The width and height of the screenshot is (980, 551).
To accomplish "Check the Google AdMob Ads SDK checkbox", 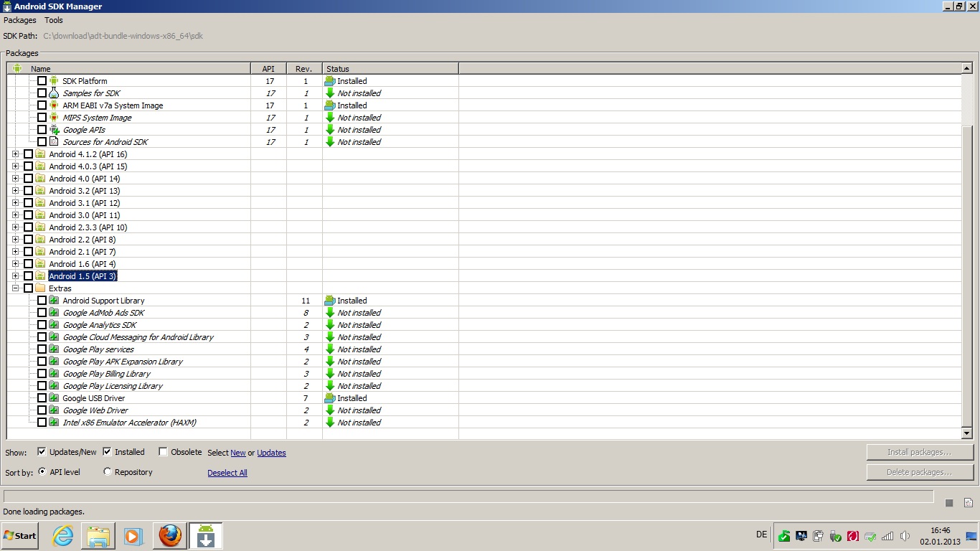I will [42, 313].
